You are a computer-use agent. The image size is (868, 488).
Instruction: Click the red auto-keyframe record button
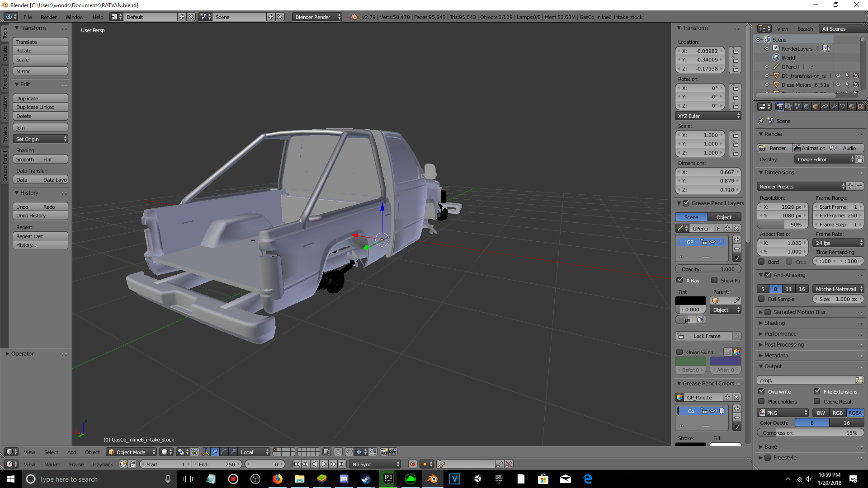click(412, 464)
